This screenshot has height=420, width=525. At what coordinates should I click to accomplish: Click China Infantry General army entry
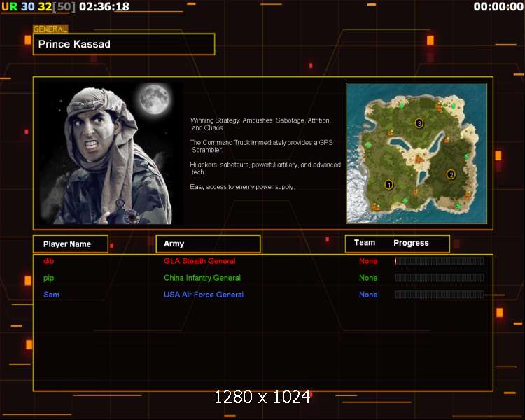(x=202, y=278)
